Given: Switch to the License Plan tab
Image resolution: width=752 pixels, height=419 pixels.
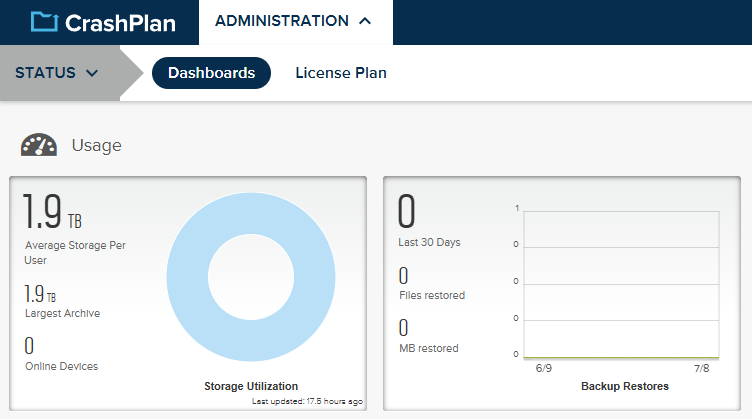Looking at the screenshot, I should (x=340, y=73).
